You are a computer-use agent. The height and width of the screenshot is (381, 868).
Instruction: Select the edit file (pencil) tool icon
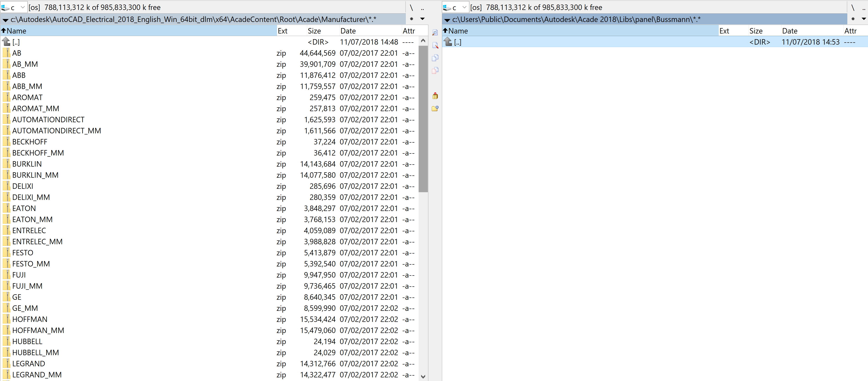435,45
